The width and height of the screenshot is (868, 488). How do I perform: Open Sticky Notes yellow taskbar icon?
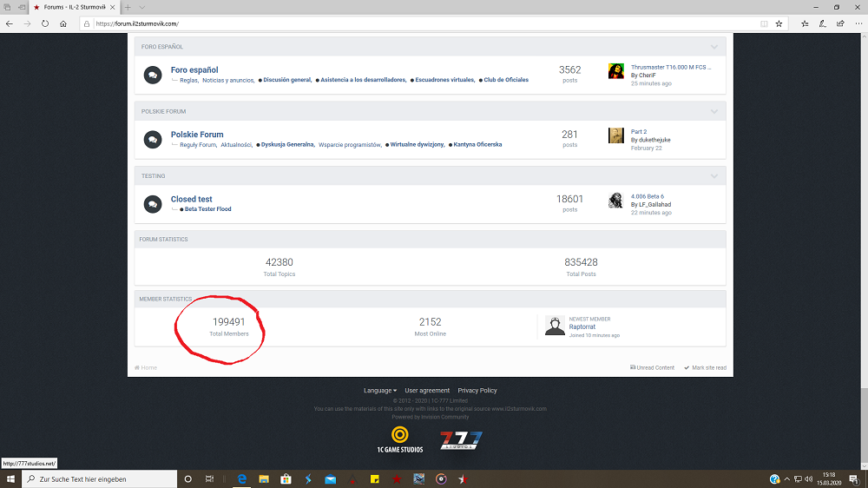click(x=375, y=479)
